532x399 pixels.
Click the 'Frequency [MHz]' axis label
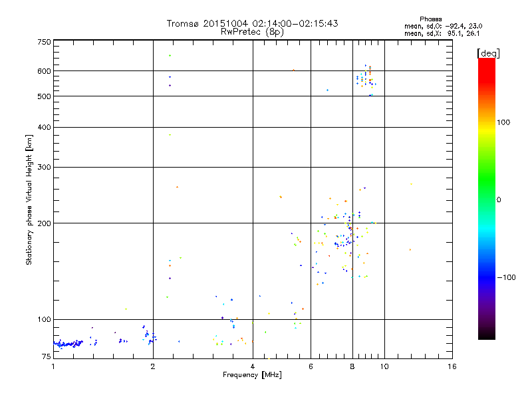(252, 375)
